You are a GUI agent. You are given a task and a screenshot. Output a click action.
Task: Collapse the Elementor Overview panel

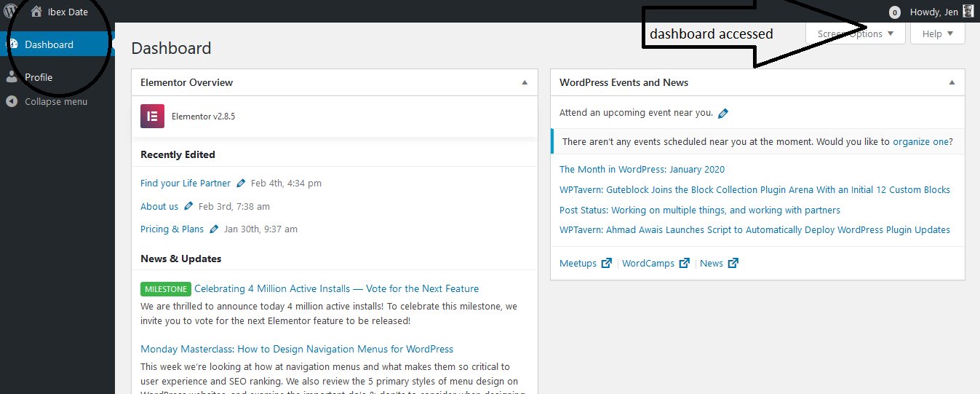(525, 82)
